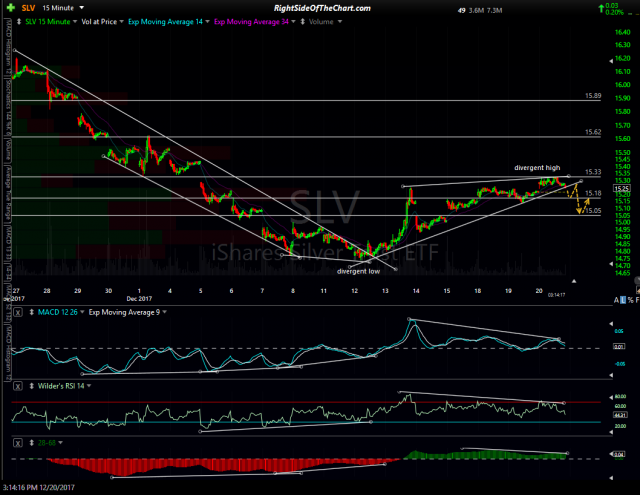Click the 3.6M volume readout
This screenshot has width=640, height=495.
[x=476, y=11]
